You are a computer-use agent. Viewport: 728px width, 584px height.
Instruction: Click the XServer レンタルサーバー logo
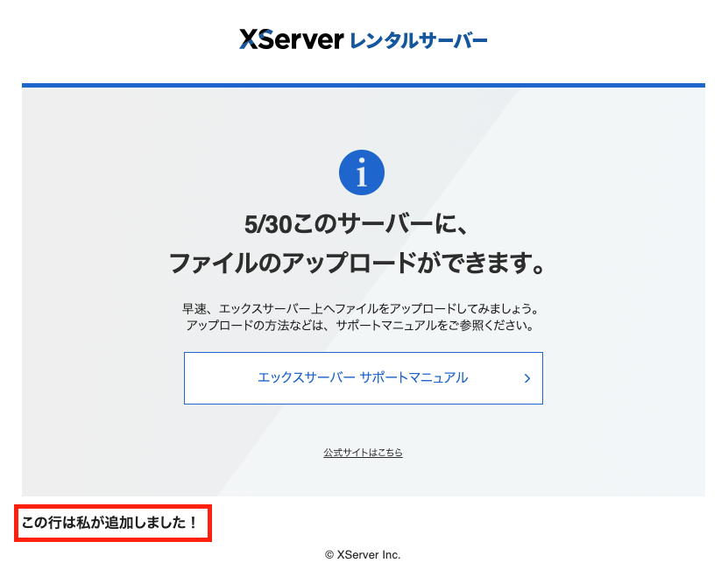(x=363, y=39)
